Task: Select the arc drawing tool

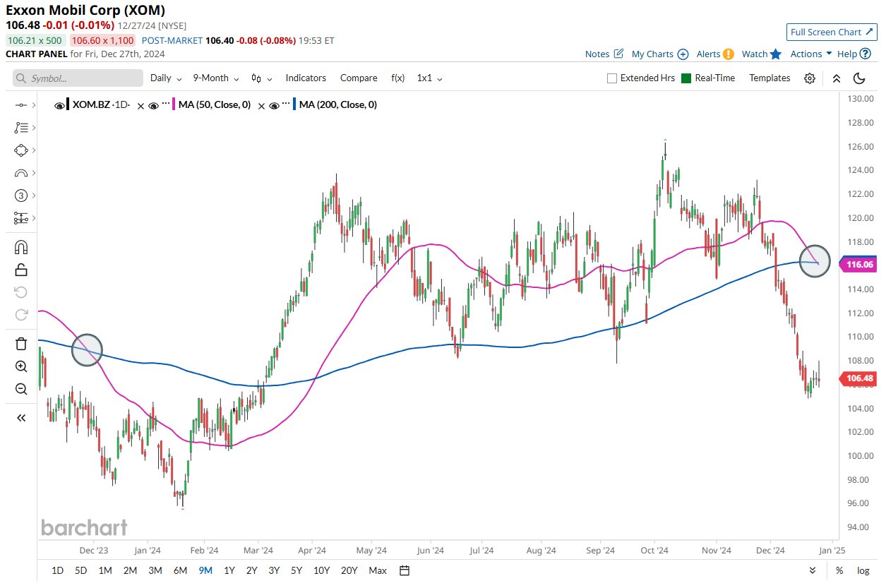Action: pyautogui.click(x=20, y=172)
